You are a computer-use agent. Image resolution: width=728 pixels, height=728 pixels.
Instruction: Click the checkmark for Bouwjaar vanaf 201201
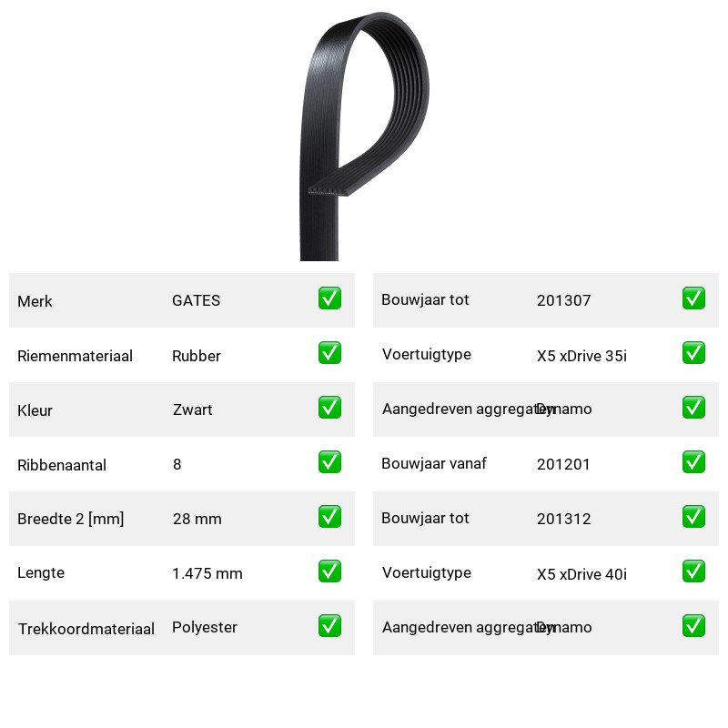coord(693,462)
